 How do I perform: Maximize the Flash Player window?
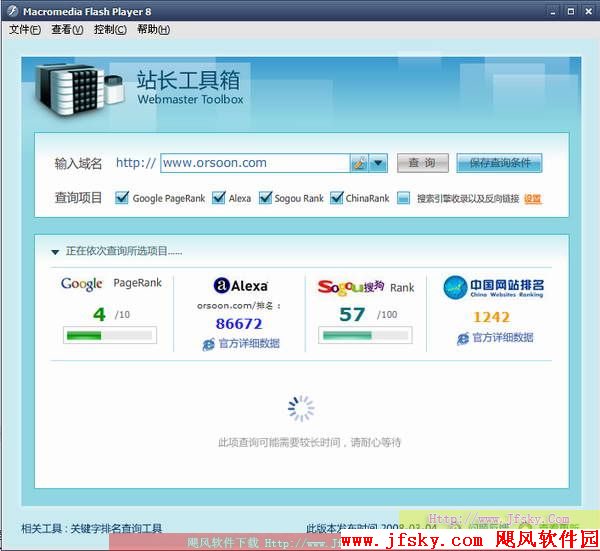571,11
